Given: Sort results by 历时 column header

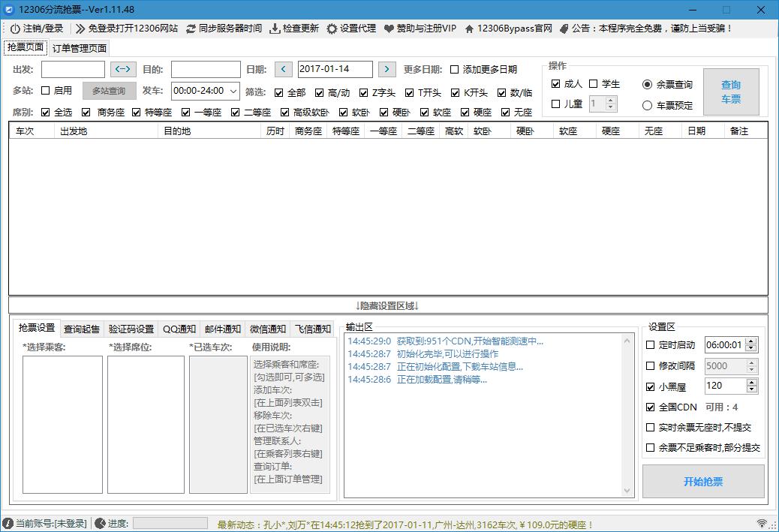Looking at the screenshot, I should click(275, 131).
